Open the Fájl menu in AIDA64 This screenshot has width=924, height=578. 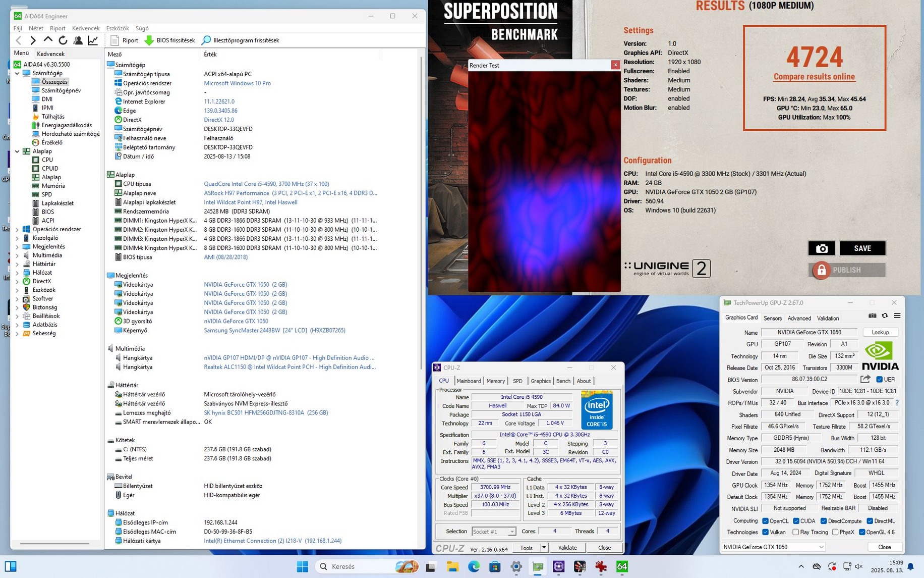pos(18,28)
